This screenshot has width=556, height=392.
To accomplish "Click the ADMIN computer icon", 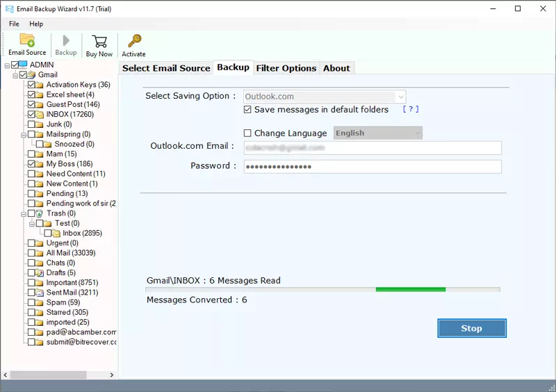I will pos(23,65).
